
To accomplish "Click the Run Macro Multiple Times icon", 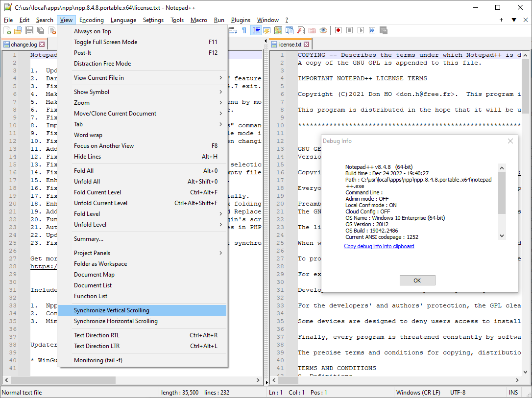I will point(372,30).
